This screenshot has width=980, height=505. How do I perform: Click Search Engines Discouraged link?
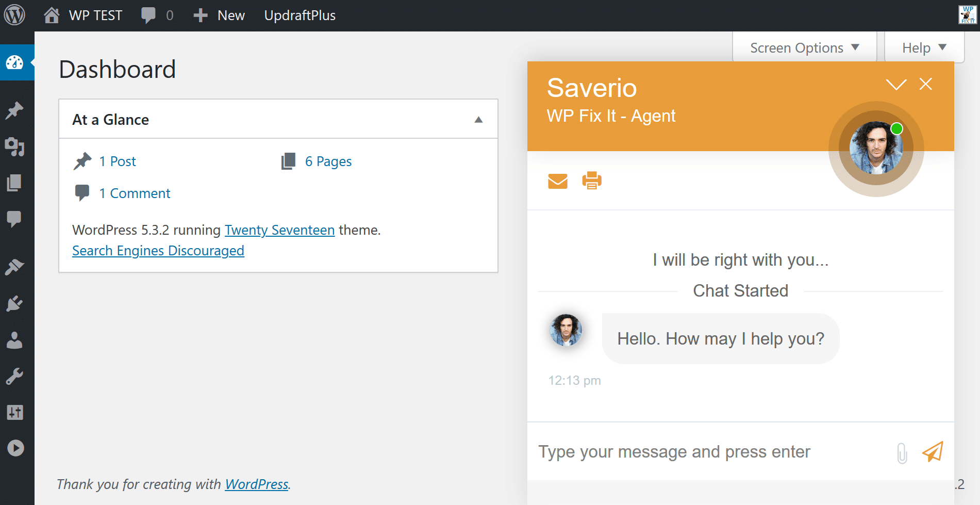click(x=158, y=251)
